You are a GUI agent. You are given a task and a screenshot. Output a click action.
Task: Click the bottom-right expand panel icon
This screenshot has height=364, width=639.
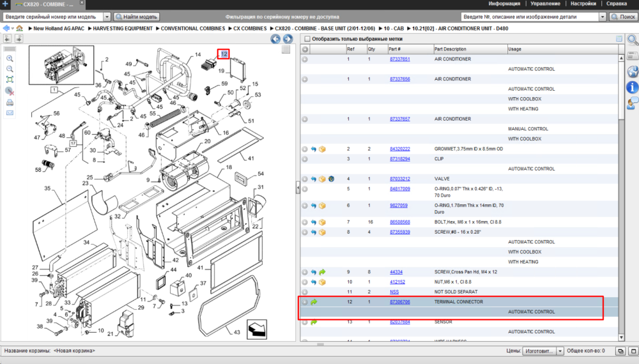(x=633, y=351)
